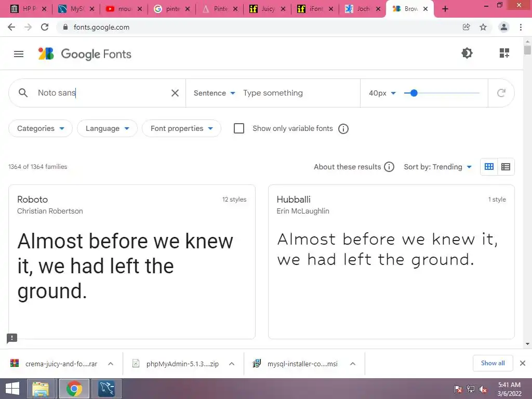Open File Explorer from taskbar
The width and height of the screenshot is (532, 399).
41,389
